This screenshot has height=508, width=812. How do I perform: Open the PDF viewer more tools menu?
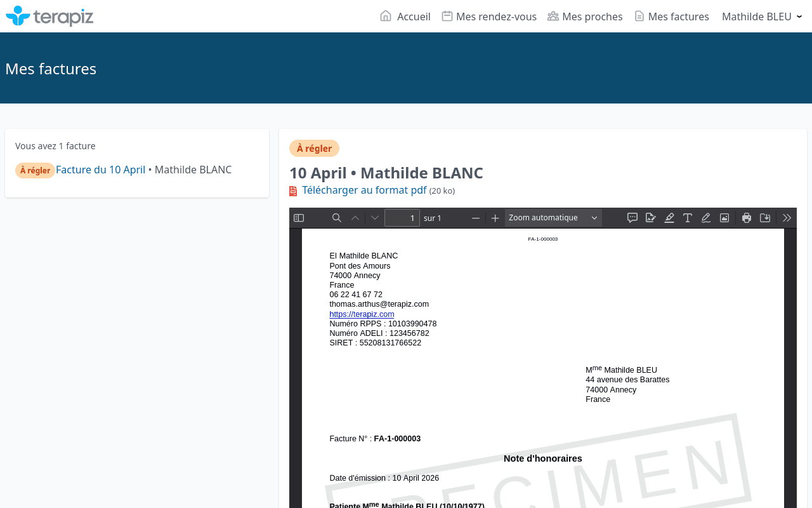click(787, 218)
